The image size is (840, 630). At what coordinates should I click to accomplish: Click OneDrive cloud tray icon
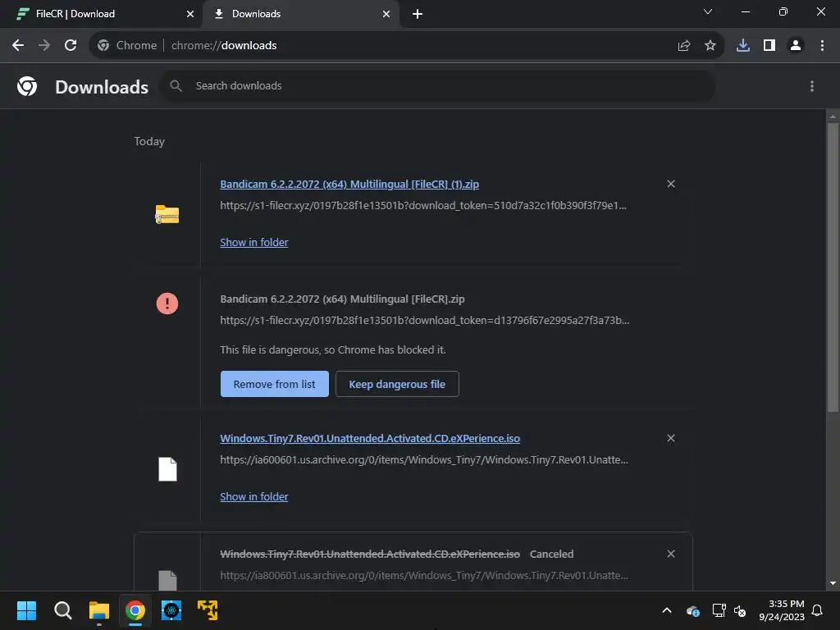pyautogui.click(x=692, y=610)
